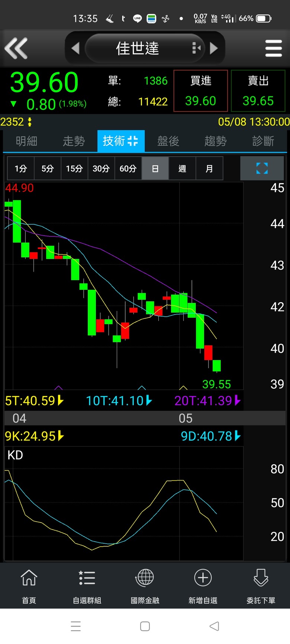Open the 盤後 tab

(x=168, y=141)
